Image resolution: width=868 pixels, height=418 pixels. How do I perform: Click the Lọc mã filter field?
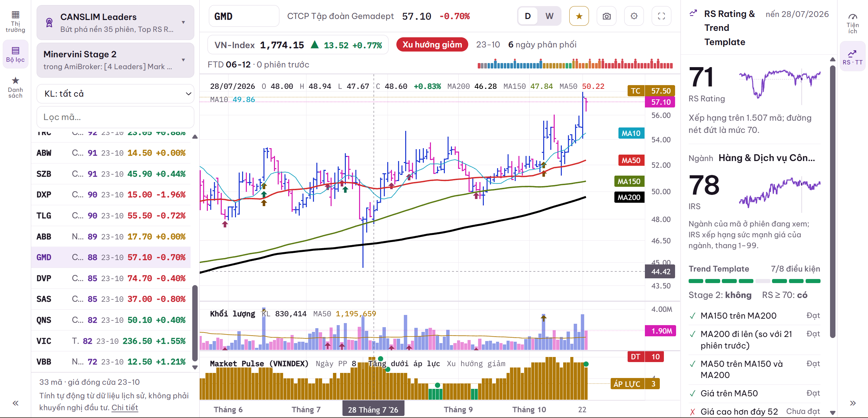click(115, 117)
